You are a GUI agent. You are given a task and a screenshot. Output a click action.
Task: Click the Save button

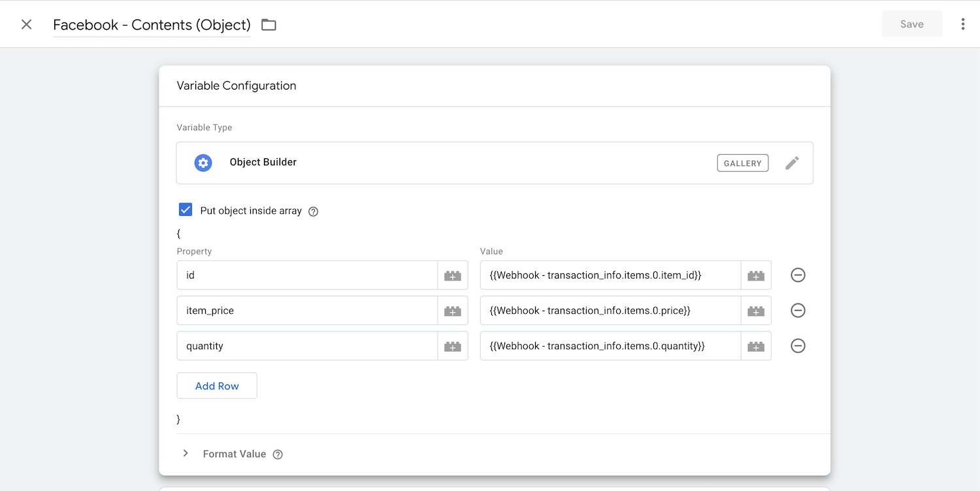pyautogui.click(x=912, y=24)
